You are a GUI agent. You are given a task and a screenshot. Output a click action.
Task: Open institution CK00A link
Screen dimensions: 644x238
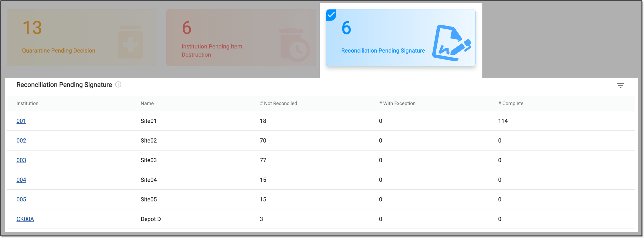[x=25, y=219]
